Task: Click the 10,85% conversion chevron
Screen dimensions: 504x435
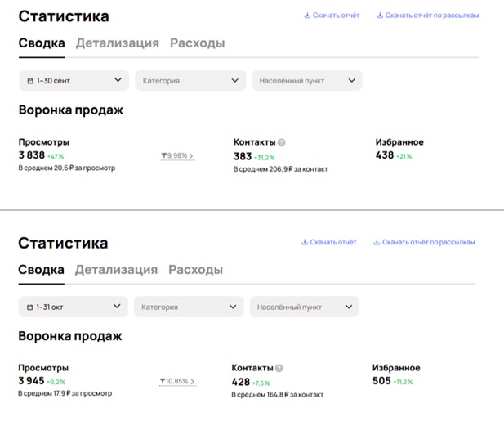Action: pos(191,382)
